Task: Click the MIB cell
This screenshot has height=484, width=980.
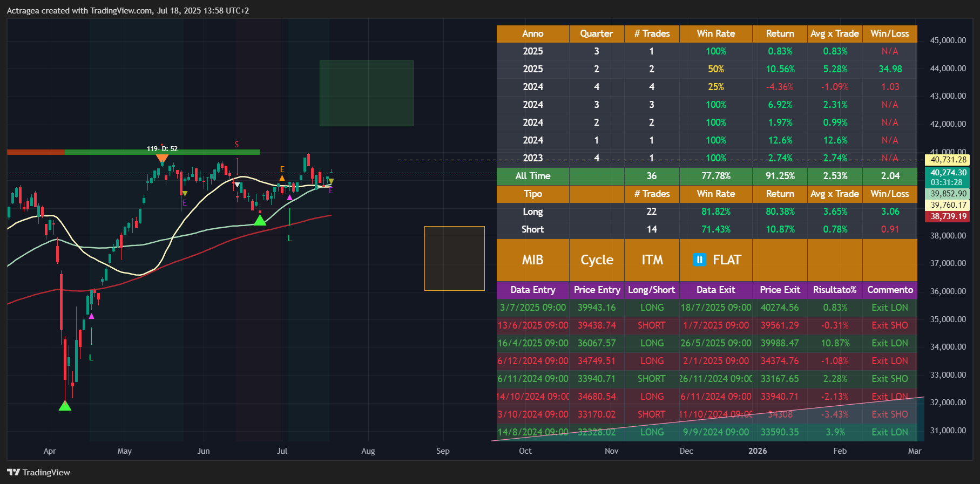Action: 533,260
